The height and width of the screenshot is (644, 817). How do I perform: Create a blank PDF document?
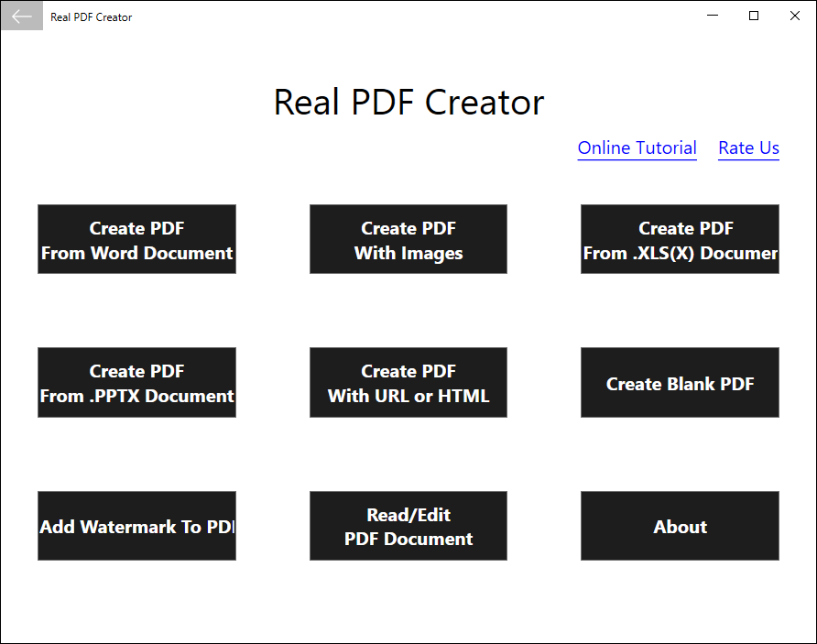click(x=680, y=382)
